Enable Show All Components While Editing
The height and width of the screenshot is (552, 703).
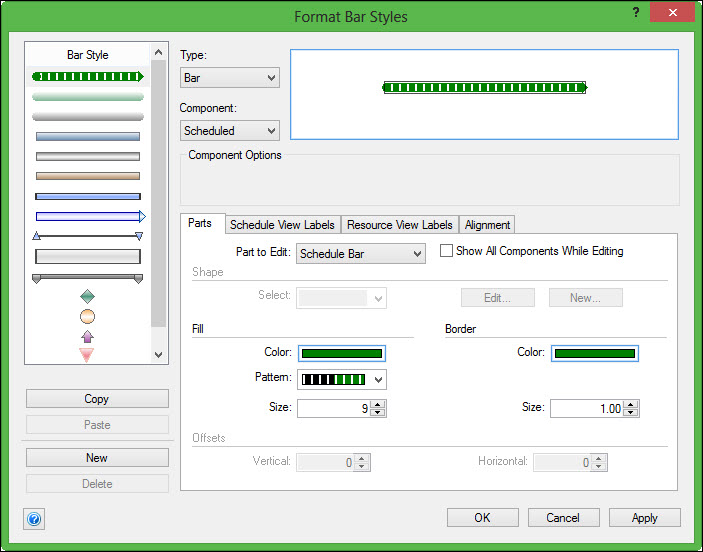point(447,251)
